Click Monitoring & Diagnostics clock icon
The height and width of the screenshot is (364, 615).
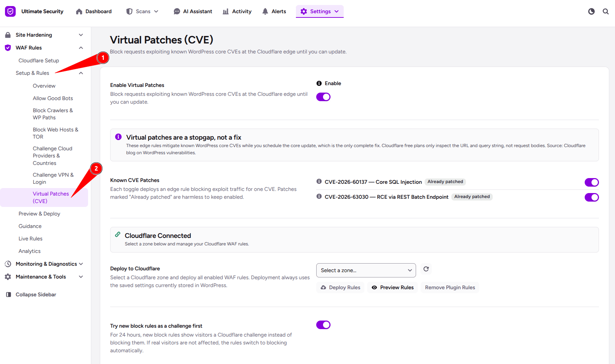click(x=8, y=264)
